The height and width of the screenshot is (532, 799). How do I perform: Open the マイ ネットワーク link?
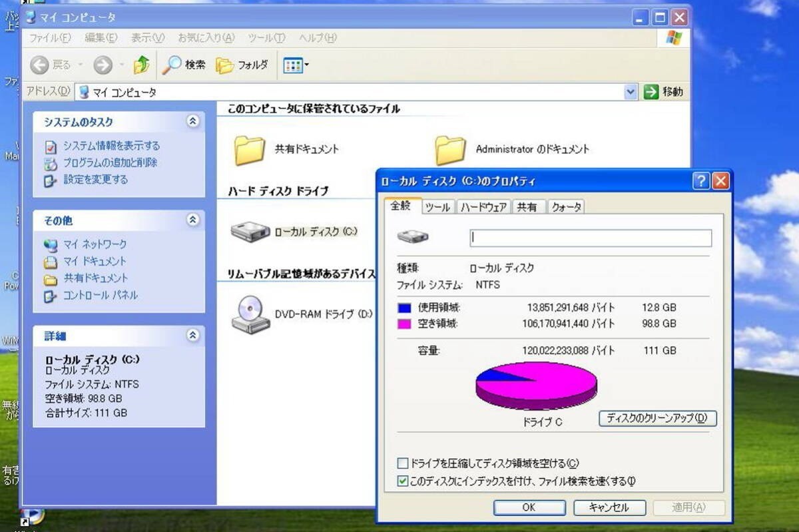95,244
